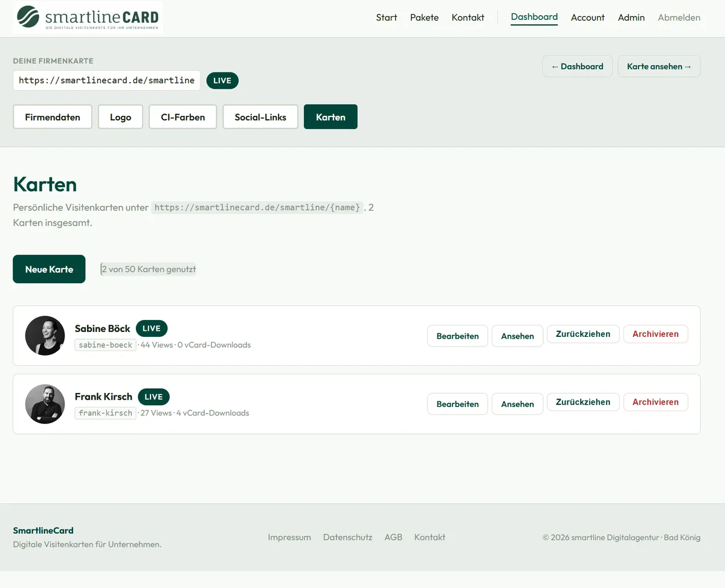Click the LIVE badge for Frank Kirsch
Viewport: 725px width, 588px height.
(153, 397)
